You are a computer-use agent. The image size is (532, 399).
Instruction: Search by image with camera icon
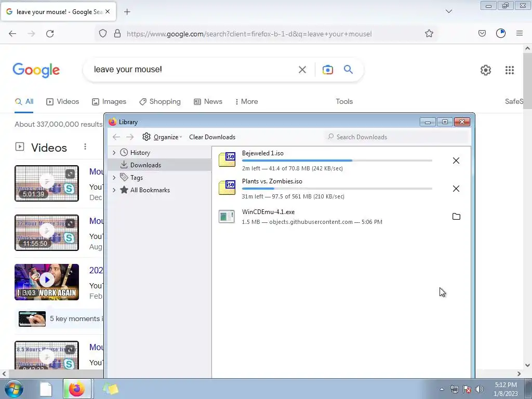[x=328, y=70]
